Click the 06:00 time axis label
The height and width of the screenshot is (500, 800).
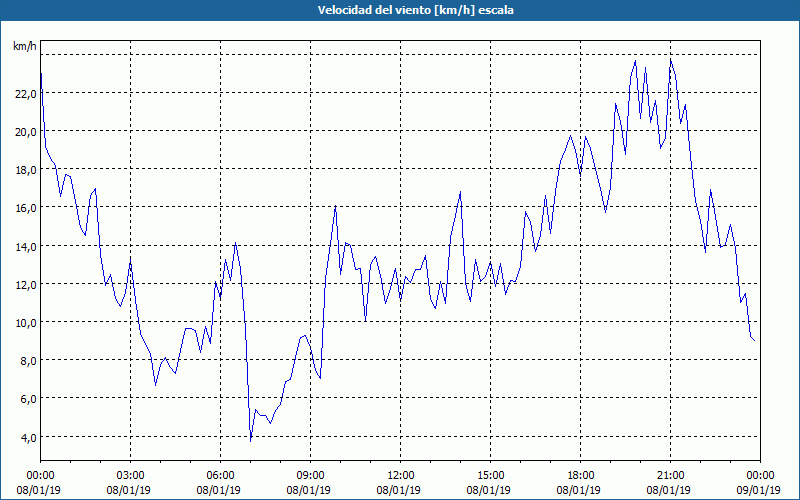tap(220, 476)
